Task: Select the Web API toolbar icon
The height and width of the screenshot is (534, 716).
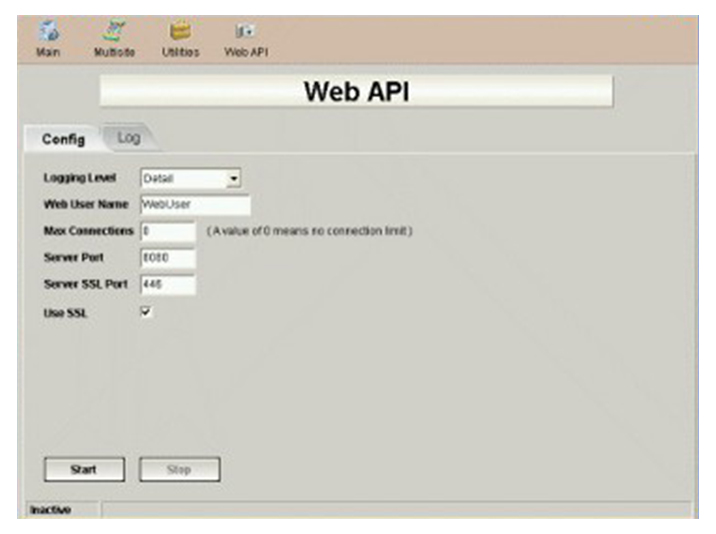Action: tap(245, 32)
